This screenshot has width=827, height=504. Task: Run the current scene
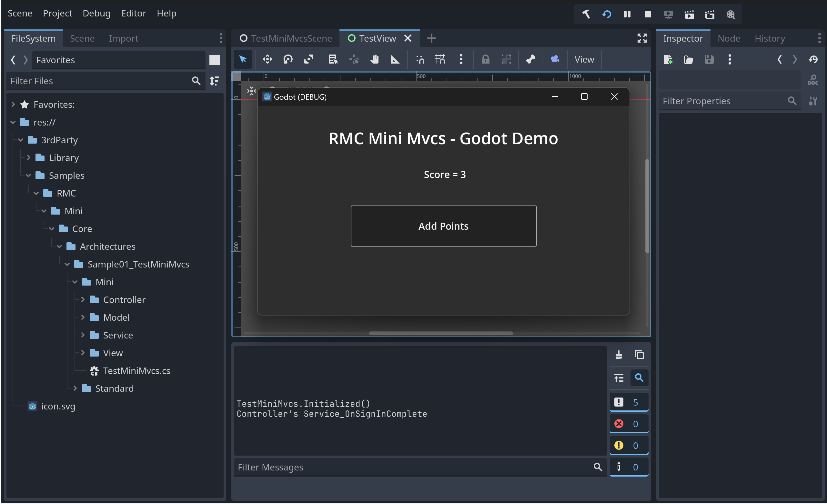click(690, 14)
